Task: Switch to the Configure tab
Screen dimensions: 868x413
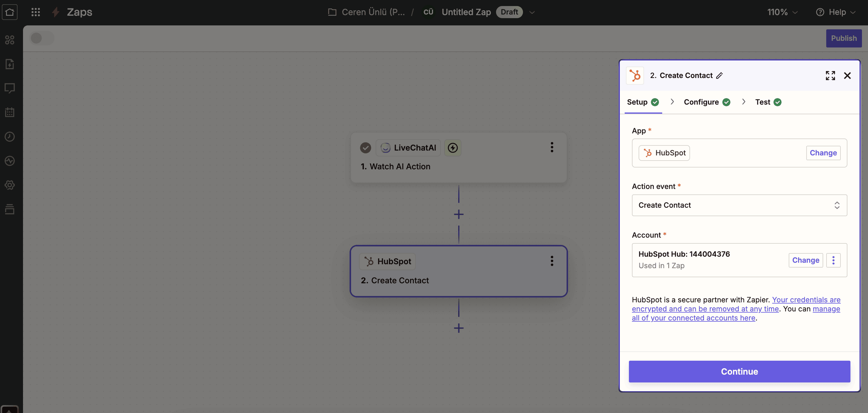Action: pos(707,102)
